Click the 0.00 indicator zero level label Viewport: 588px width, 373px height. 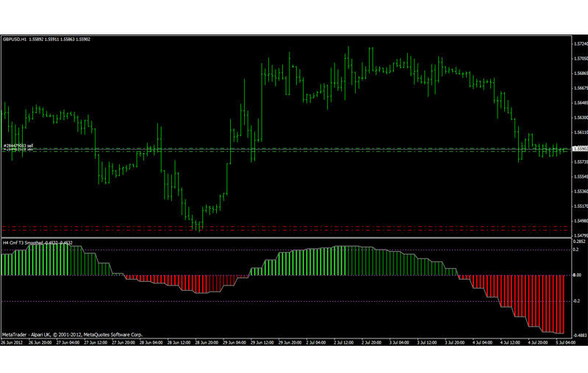click(x=577, y=275)
